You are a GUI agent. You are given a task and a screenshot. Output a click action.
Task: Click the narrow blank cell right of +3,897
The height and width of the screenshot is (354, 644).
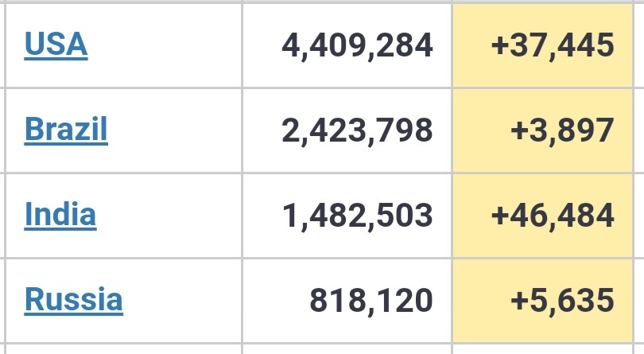pos(639,130)
